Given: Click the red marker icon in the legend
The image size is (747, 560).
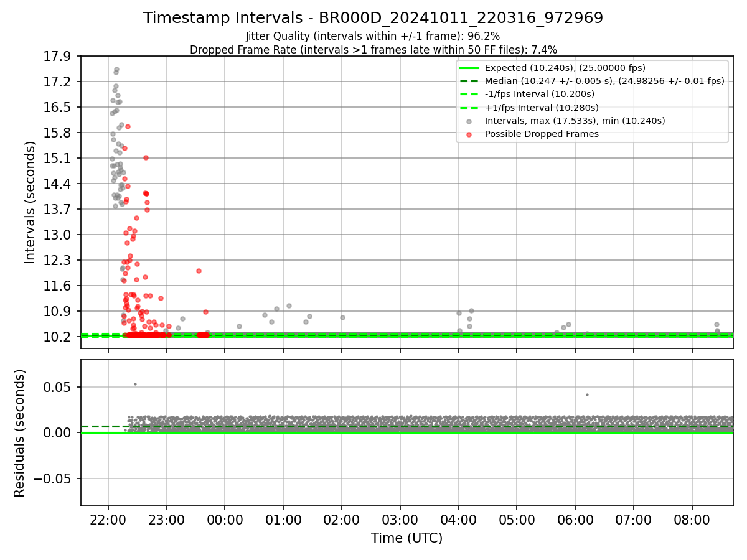Looking at the screenshot, I should coord(469,134).
